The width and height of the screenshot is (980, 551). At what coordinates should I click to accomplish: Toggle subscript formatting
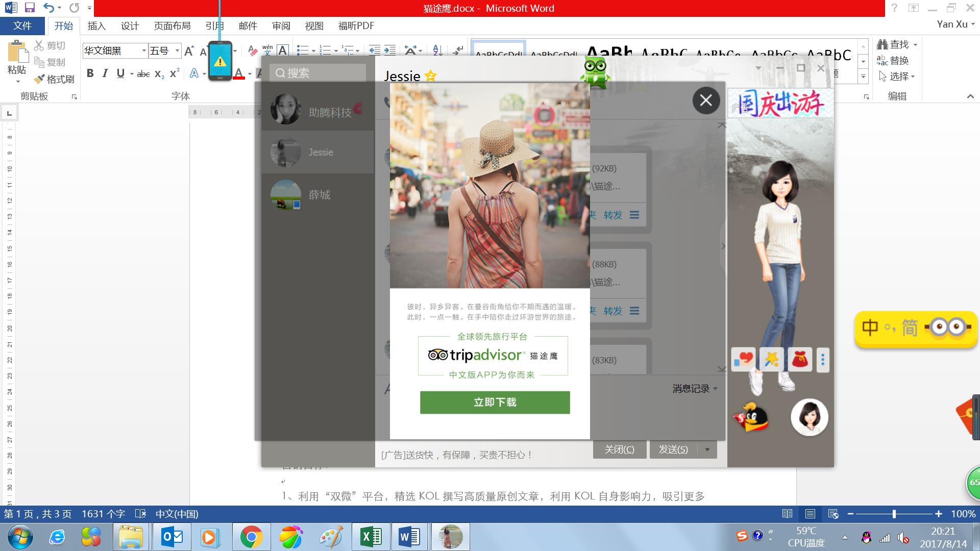coord(159,74)
